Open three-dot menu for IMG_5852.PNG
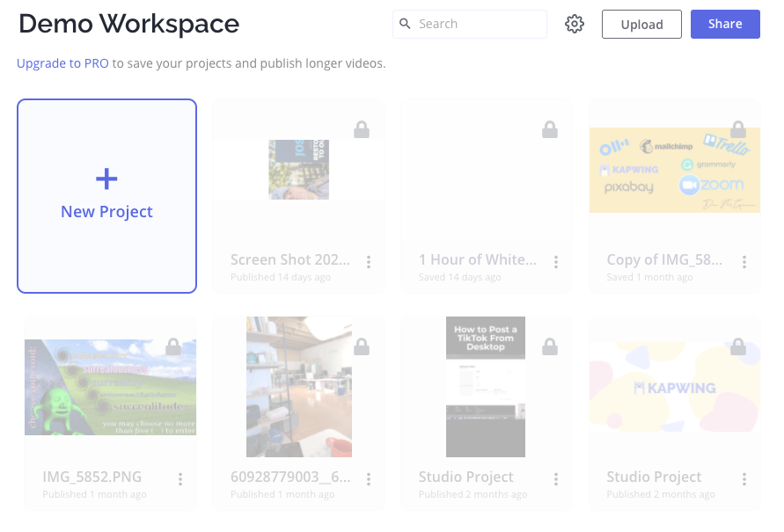The width and height of the screenshot is (784, 532). [x=180, y=479]
